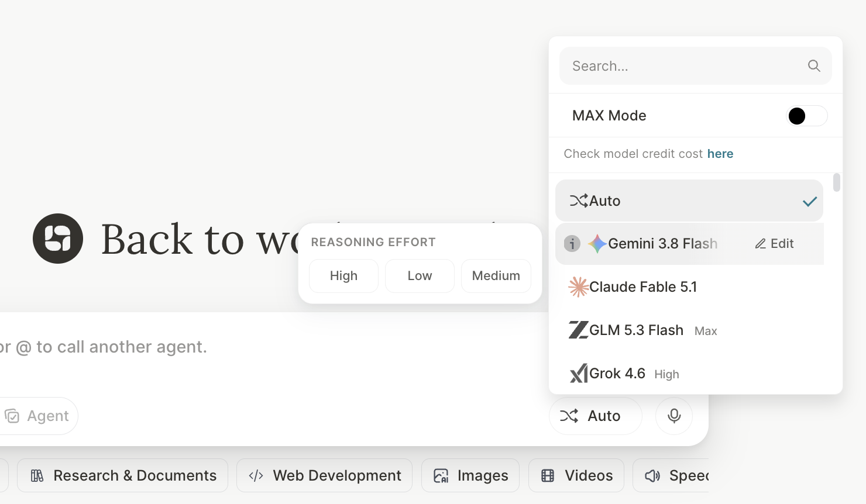
Task: Click the Genspark logo beside the heading
Action: 58,239
